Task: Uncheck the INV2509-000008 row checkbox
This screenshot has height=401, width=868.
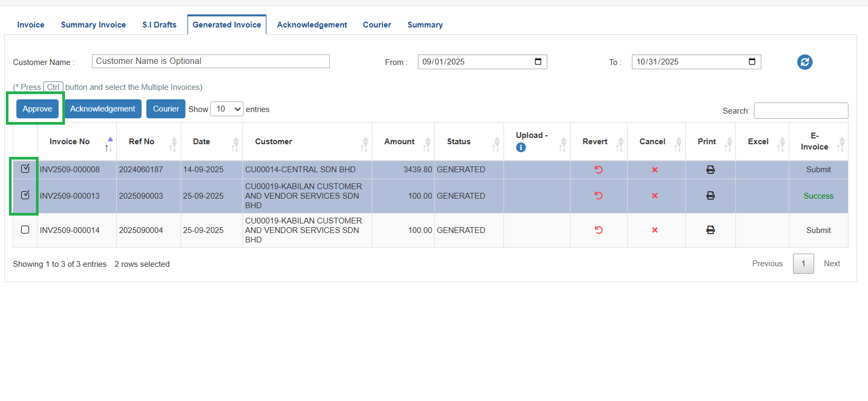Action: coord(25,169)
